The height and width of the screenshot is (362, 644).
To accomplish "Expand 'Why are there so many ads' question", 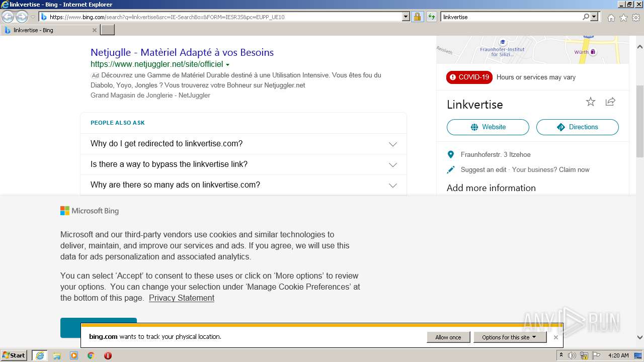I will coord(244,185).
